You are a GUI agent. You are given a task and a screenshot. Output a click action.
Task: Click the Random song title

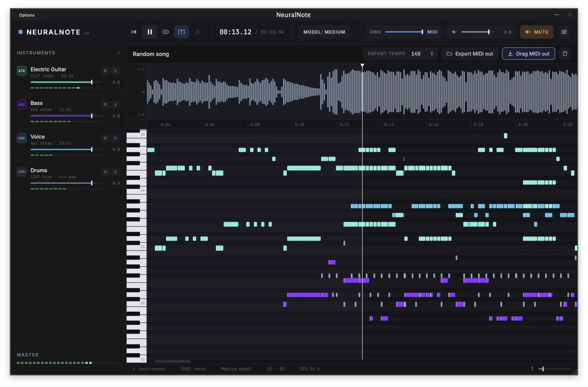tap(151, 54)
